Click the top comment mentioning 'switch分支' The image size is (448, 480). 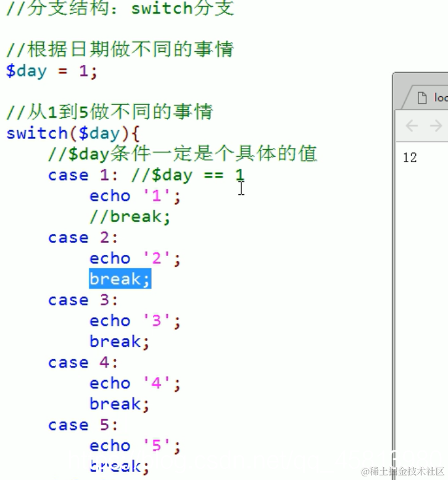tap(120, 8)
